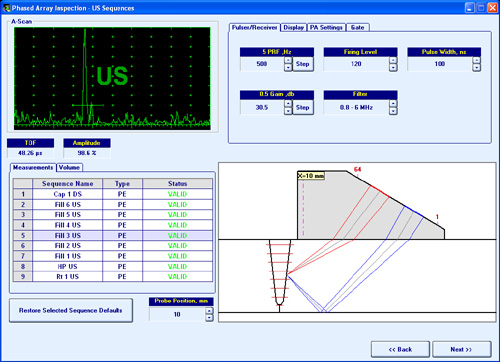Viewport: 500px width, 362px height.
Task: Click the Probe Position value field
Action: click(177, 314)
